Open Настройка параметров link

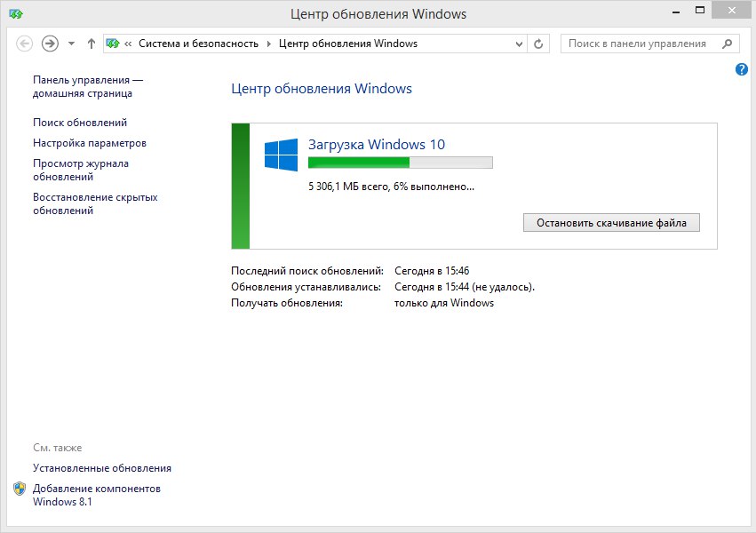[90, 143]
